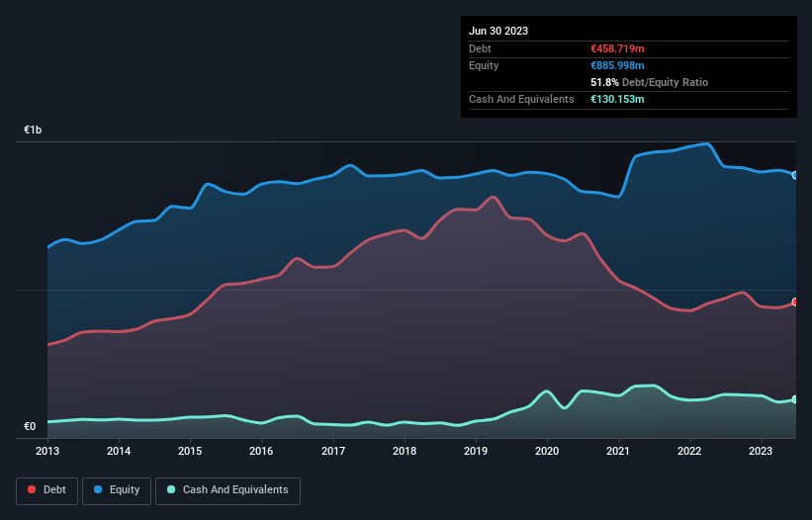The image size is (812, 520).
Task: Click the 2020 x-axis label
Action: point(547,451)
